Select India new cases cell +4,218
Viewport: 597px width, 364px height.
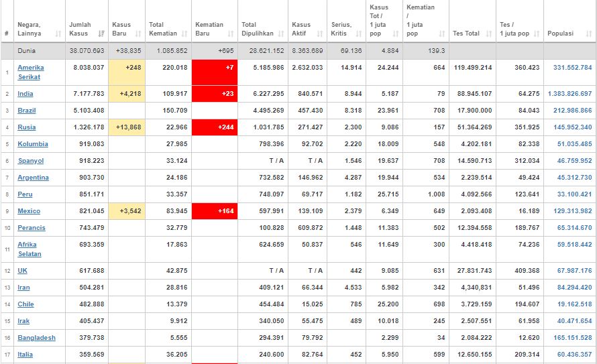pos(127,94)
